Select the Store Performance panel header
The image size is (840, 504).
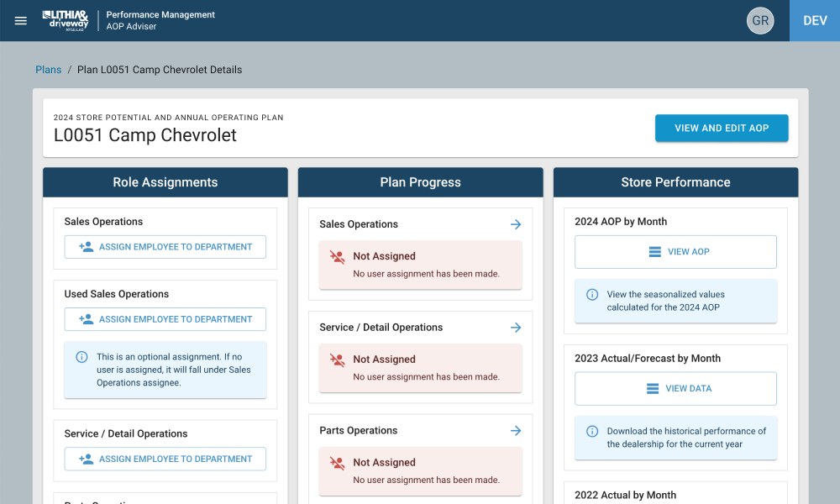point(675,182)
